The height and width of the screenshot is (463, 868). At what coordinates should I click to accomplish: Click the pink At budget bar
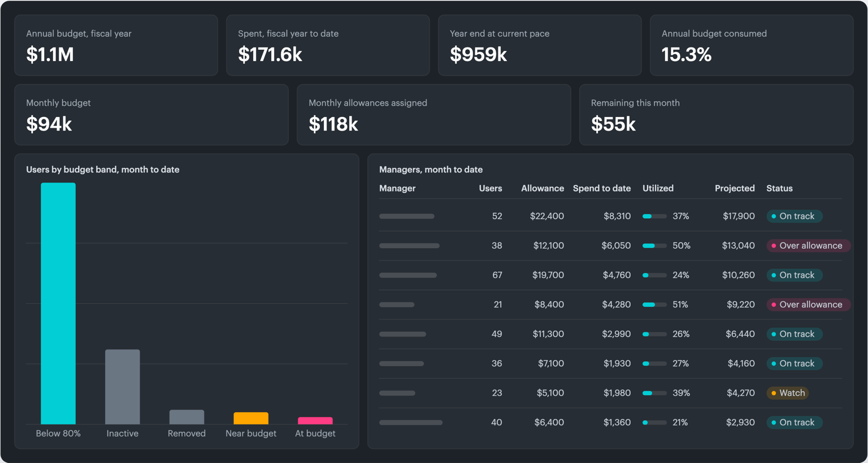315,421
